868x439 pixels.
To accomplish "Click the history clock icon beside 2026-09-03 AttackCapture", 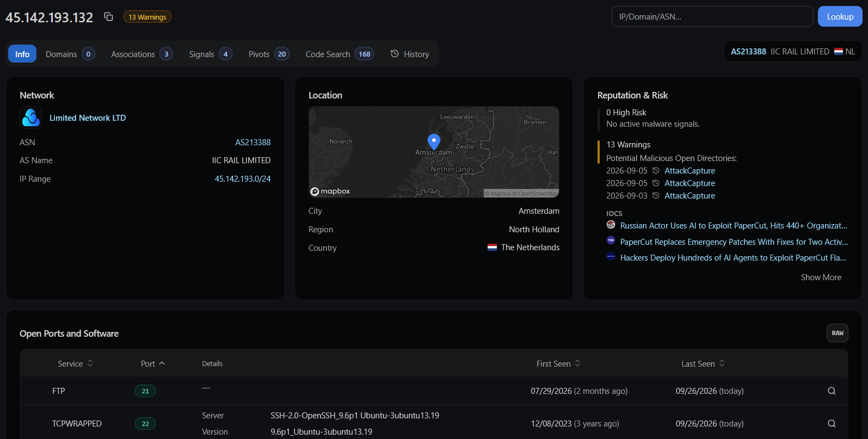I will point(656,195).
